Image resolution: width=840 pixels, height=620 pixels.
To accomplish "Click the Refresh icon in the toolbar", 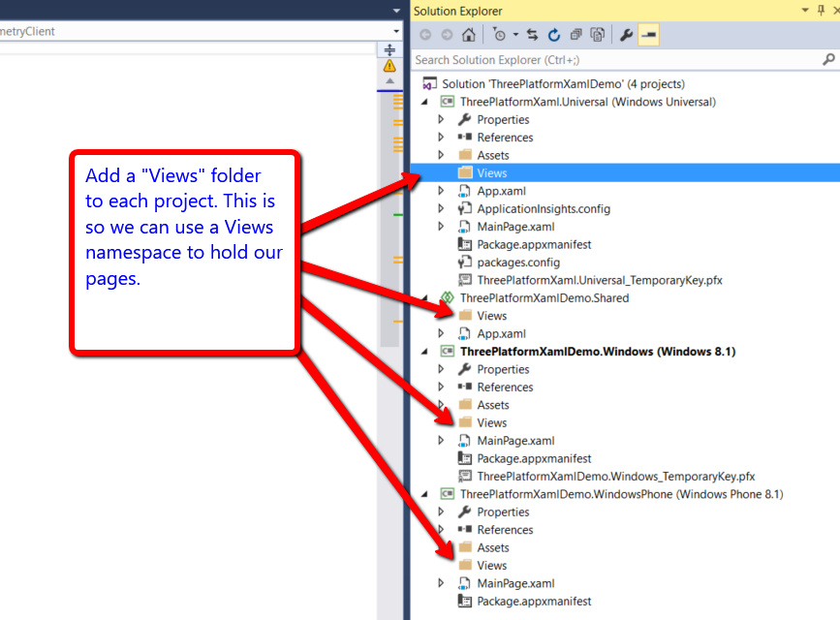I will coord(553,35).
